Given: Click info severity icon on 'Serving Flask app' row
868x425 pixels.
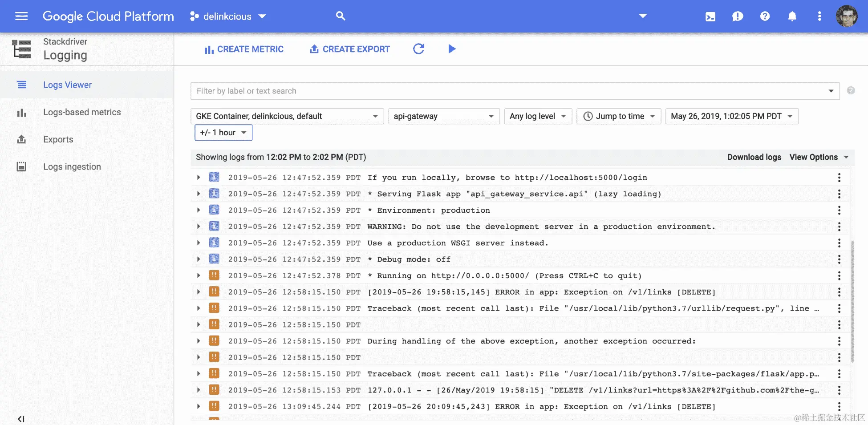Looking at the screenshot, I should point(214,194).
